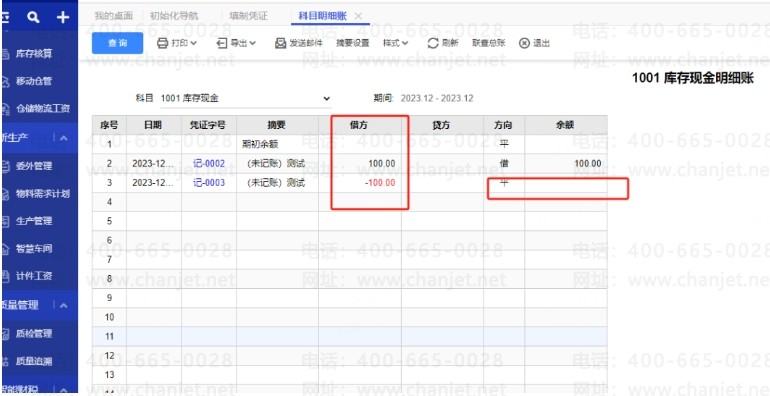This screenshot has height=396, width=770.
Task: Click the export arrow icon for 导出
Action: coord(222,43)
